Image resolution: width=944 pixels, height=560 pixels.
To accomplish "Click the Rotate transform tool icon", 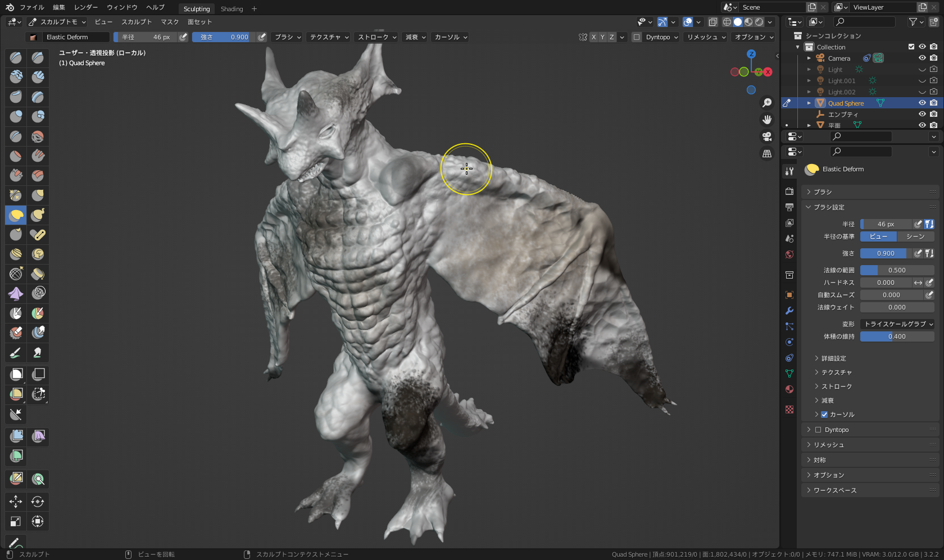I will [x=38, y=502].
